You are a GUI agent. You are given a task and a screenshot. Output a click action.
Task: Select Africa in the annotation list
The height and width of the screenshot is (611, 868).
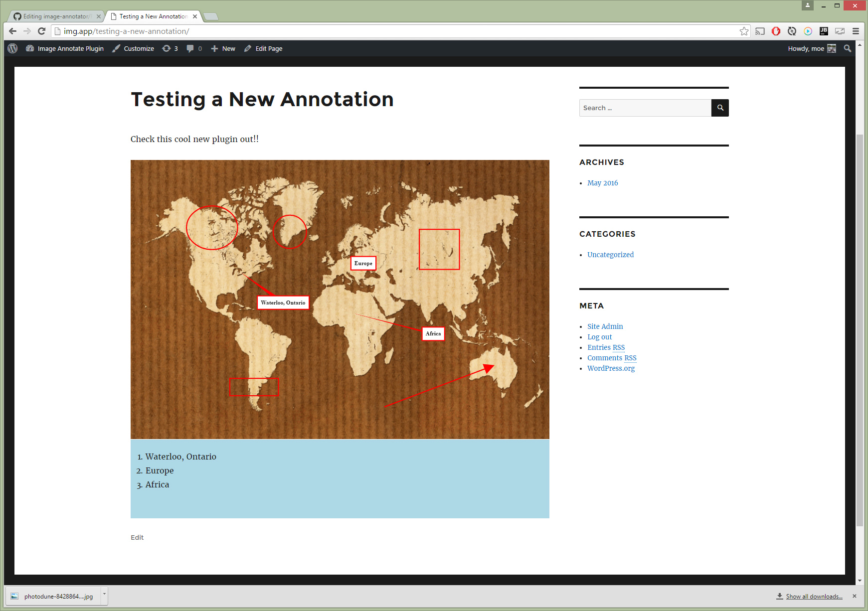click(x=157, y=484)
